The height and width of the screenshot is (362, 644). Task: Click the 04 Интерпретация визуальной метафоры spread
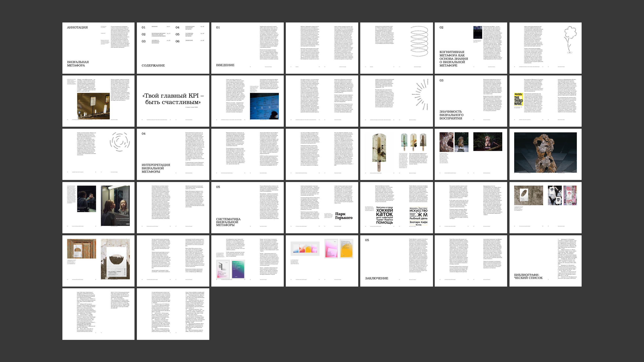[x=173, y=154]
